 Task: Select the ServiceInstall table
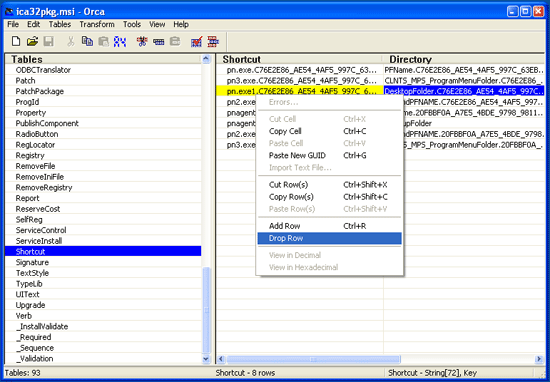103,241
